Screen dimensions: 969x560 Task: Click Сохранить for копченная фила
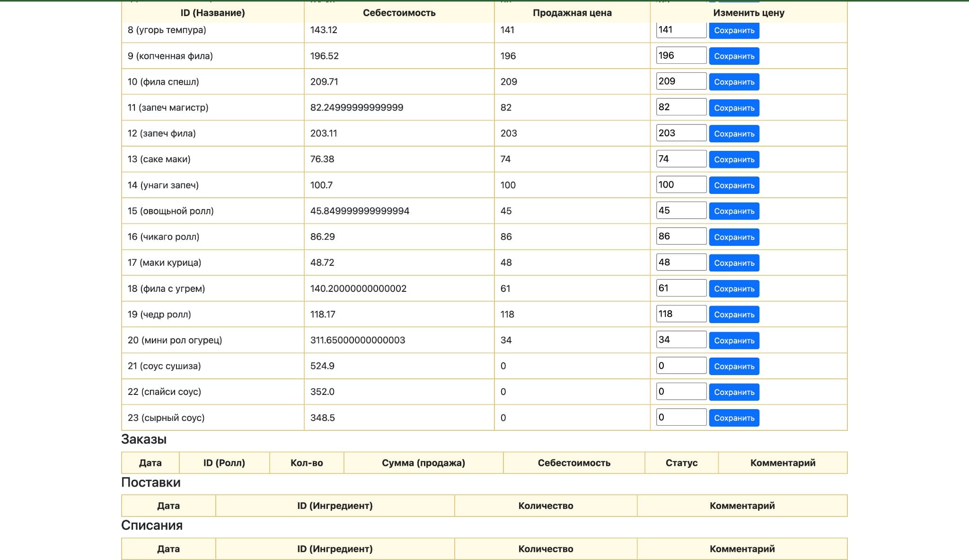(x=734, y=56)
